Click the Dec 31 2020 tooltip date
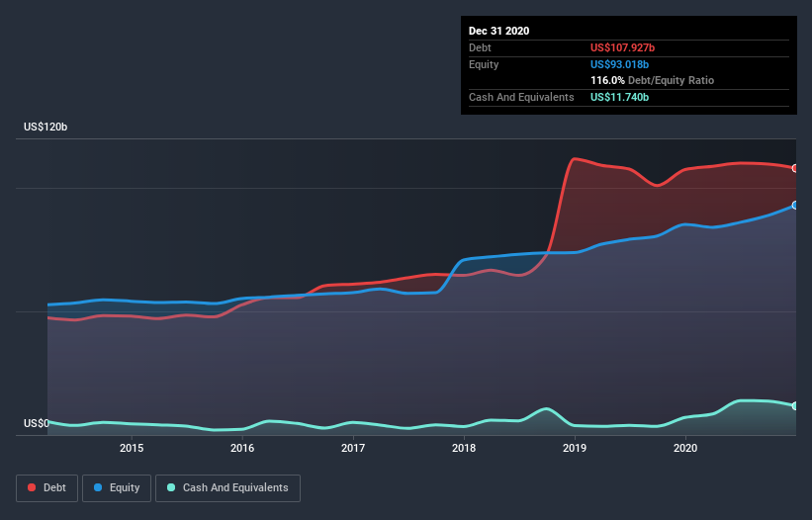This screenshot has height=520, width=812. coord(498,31)
